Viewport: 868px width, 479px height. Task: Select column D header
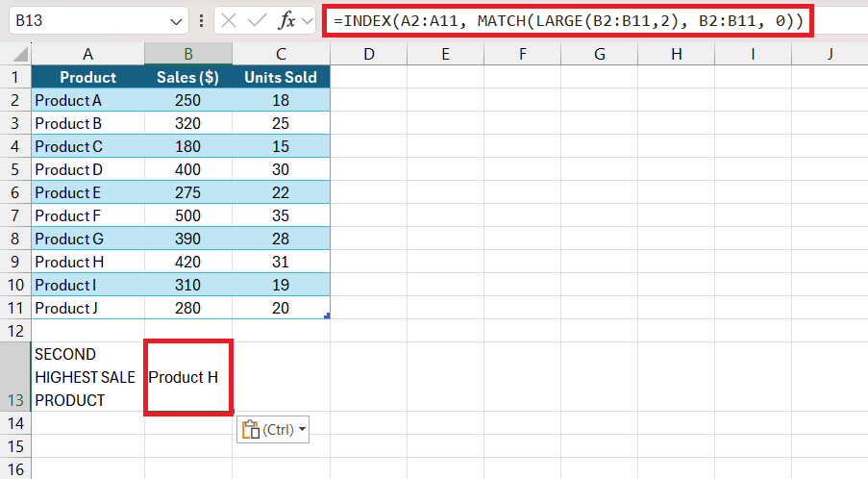(x=369, y=54)
